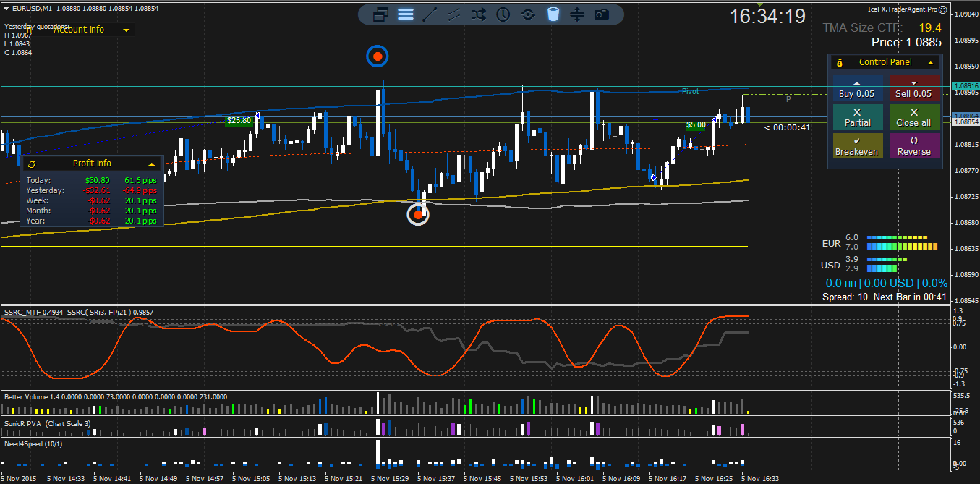
Task: Click the Spread: 10. Next Bar text
Action: pyautogui.click(x=885, y=297)
